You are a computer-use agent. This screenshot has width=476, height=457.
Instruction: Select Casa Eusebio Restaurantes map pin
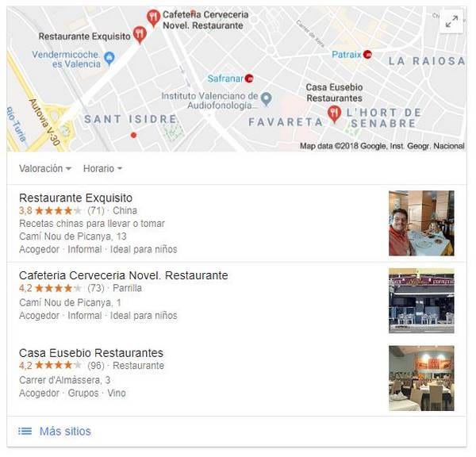pos(334,114)
